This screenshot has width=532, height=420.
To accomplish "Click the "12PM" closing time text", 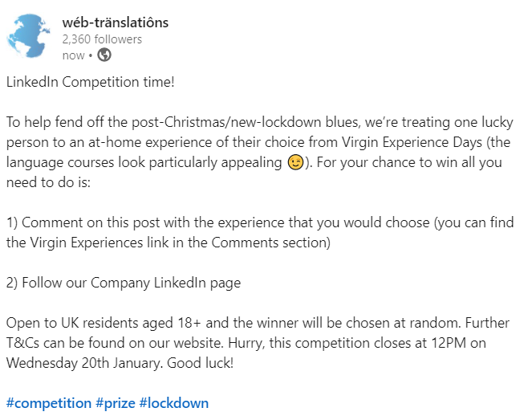I will (449, 343).
